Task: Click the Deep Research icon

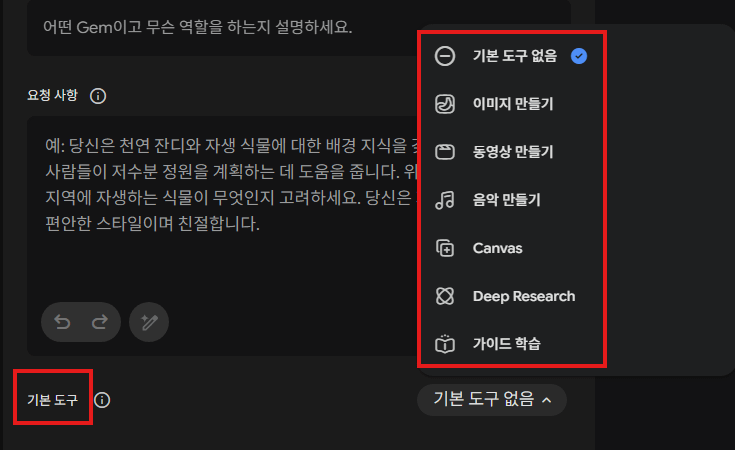Action: click(444, 296)
